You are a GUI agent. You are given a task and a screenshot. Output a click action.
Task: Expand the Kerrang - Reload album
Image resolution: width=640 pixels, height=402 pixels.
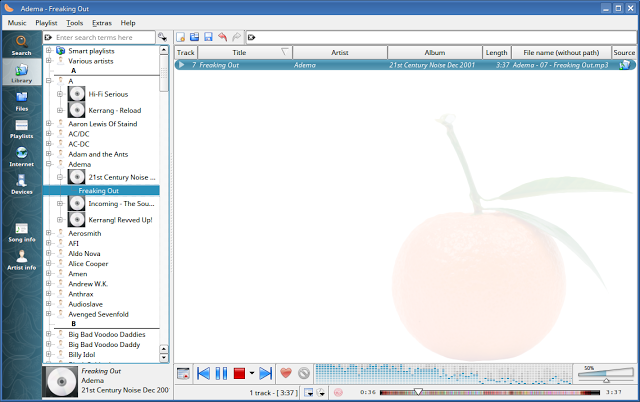[x=60, y=111]
